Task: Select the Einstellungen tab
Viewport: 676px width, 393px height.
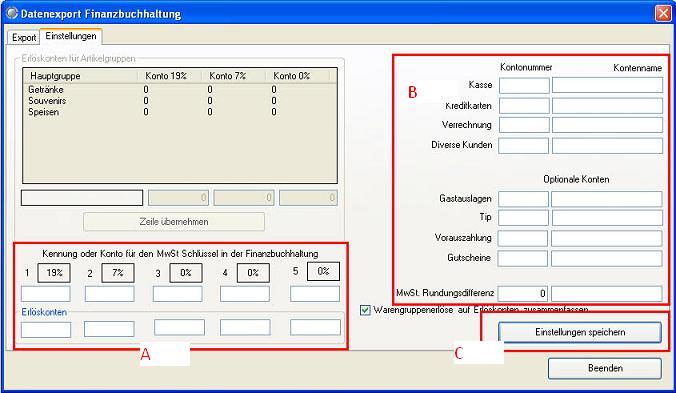Action: (x=71, y=36)
